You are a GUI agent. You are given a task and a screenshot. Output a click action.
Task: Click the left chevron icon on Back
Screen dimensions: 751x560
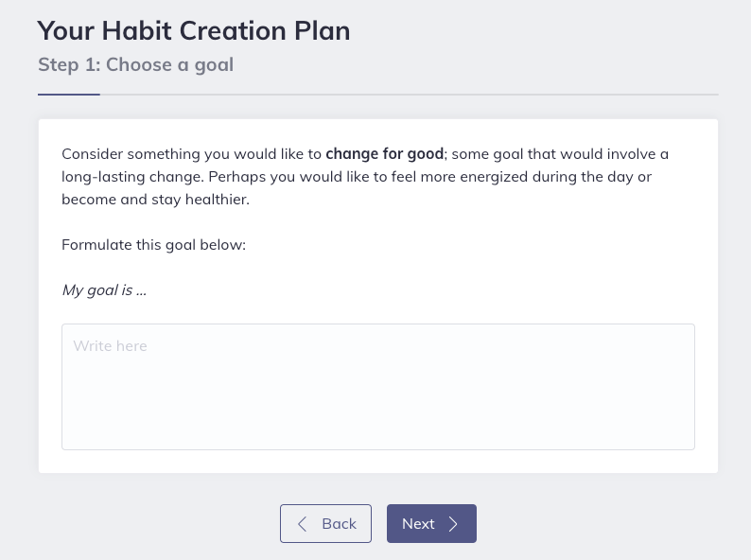pos(303,524)
